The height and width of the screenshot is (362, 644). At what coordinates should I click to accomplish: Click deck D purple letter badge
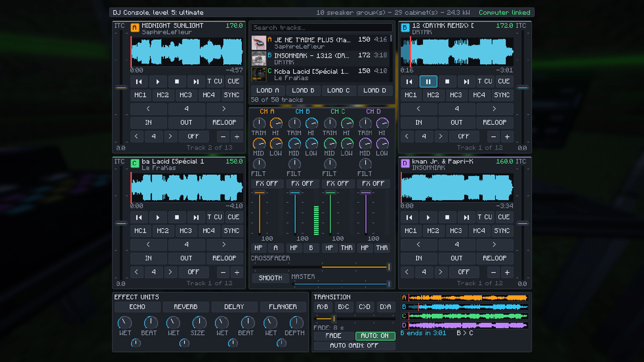[405, 164]
